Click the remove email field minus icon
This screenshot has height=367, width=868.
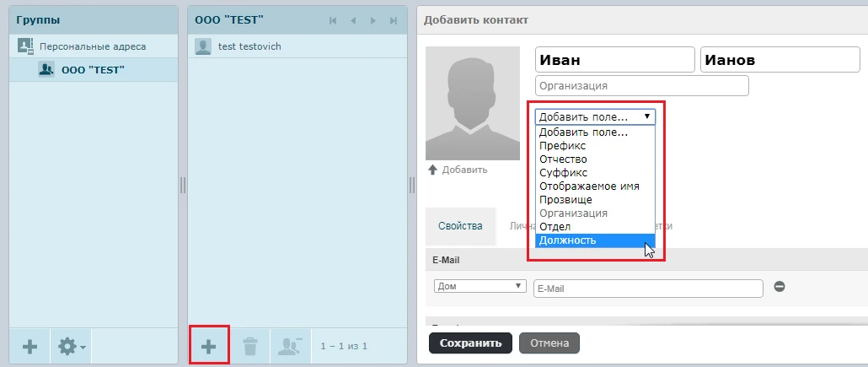click(780, 287)
